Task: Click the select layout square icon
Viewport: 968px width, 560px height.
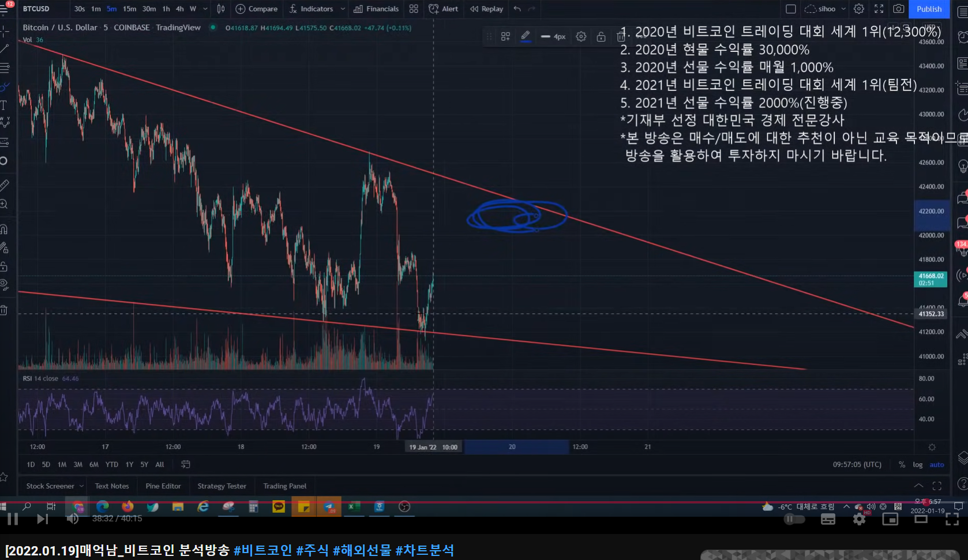Action: [x=791, y=9]
